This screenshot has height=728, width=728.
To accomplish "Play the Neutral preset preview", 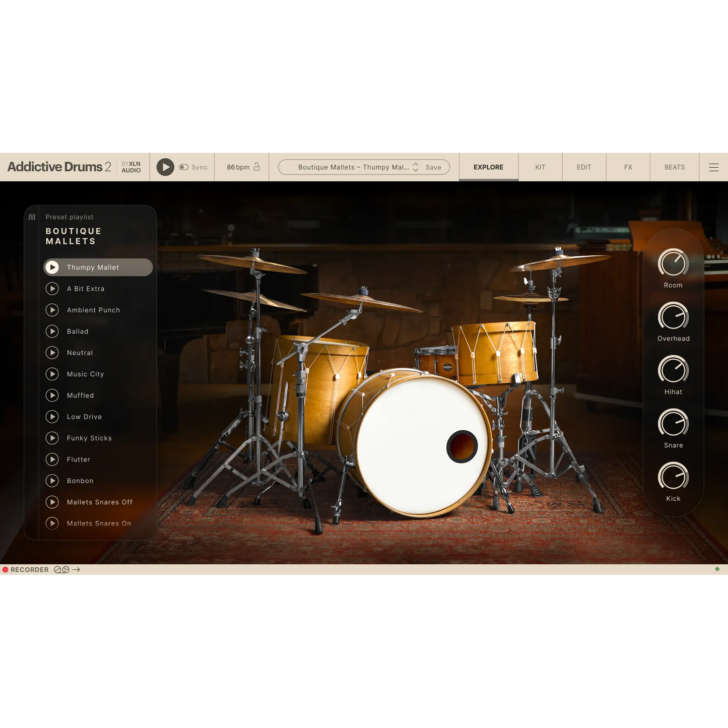I will point(52,353).
